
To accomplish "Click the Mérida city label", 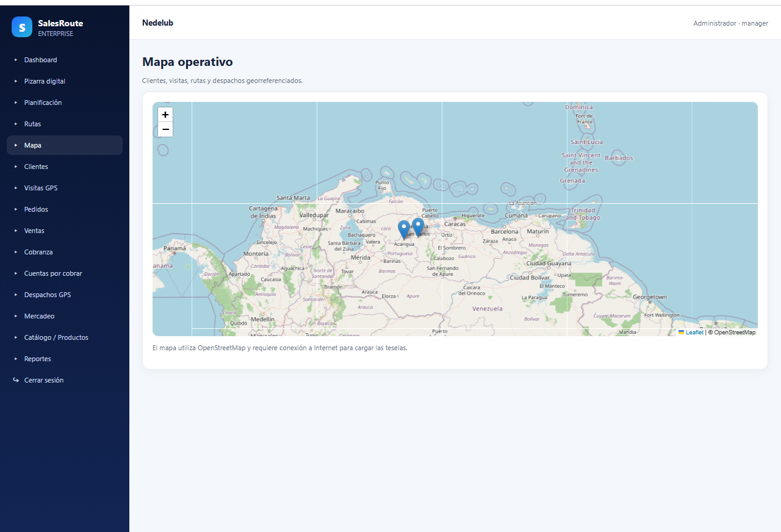I will pyautogui.click(x=361, y=257).
